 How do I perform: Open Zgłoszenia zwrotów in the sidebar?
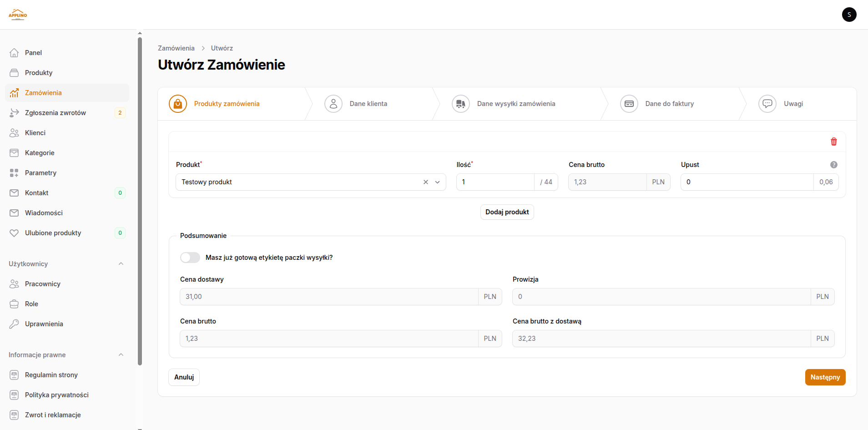pyautogui.click(x=55, y=113)
